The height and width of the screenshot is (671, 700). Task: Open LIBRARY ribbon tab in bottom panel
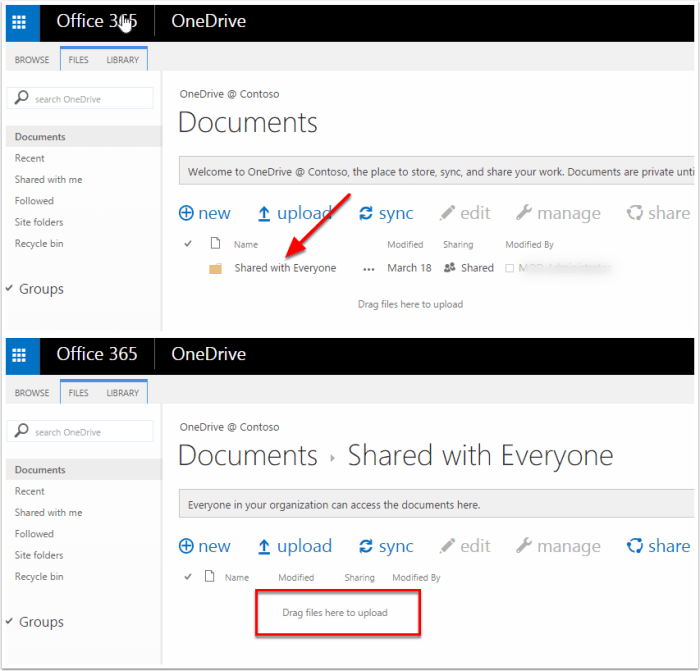click(x=123, y=393)
